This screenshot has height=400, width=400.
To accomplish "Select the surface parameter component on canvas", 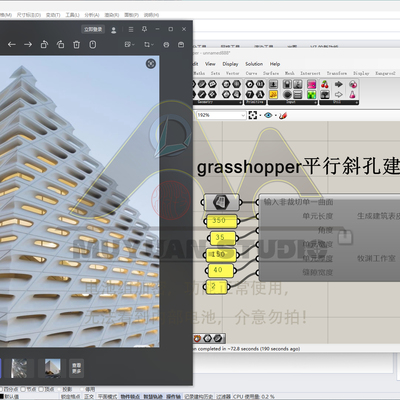I will (x=222, y=202).
